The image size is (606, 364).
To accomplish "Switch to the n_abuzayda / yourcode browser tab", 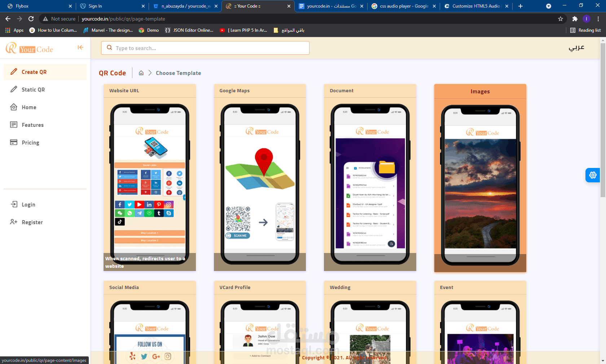I will click(185, 6).
